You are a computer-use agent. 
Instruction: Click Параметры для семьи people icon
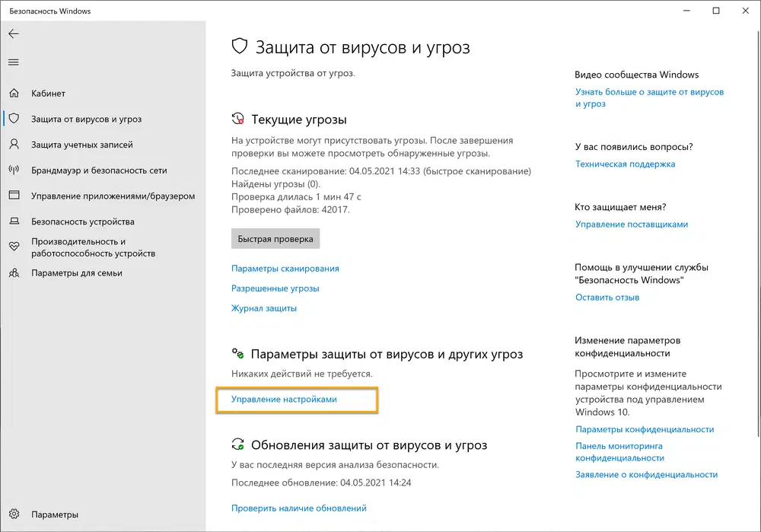[x=14, y=272]
